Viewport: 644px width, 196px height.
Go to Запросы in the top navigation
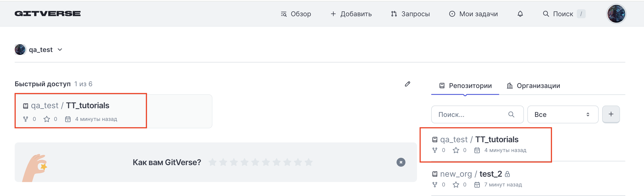[x=410, y=14]
